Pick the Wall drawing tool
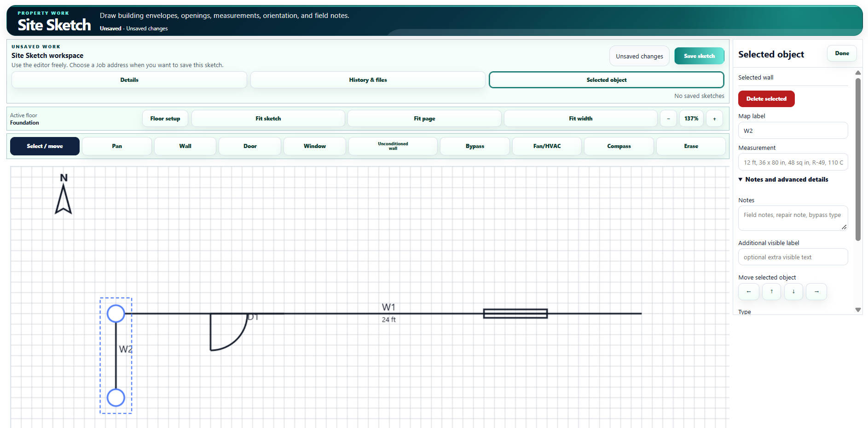 tap(185, 146)
